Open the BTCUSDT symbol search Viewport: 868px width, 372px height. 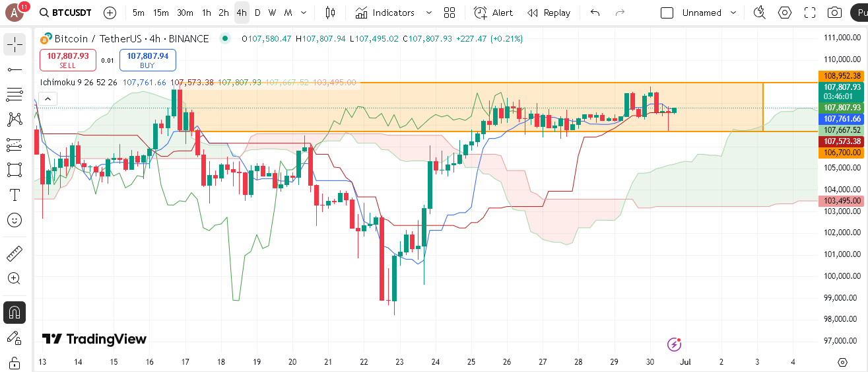click(x=65, y=13)
